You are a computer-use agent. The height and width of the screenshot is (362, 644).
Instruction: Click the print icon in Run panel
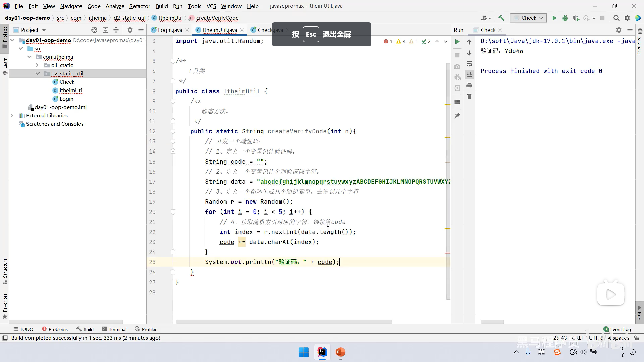469,86
